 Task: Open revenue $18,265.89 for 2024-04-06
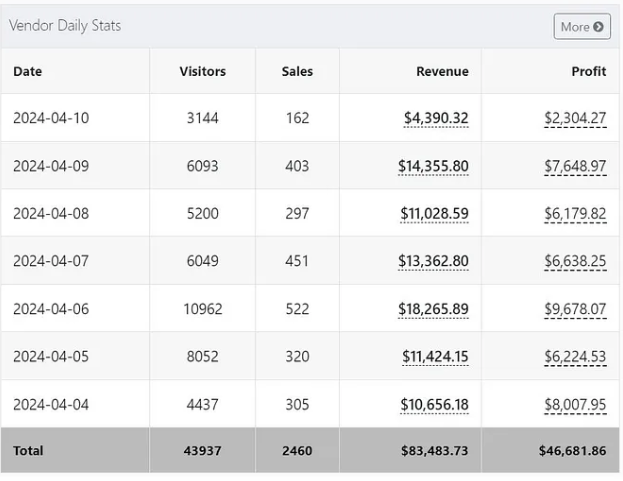pos(433,309)
